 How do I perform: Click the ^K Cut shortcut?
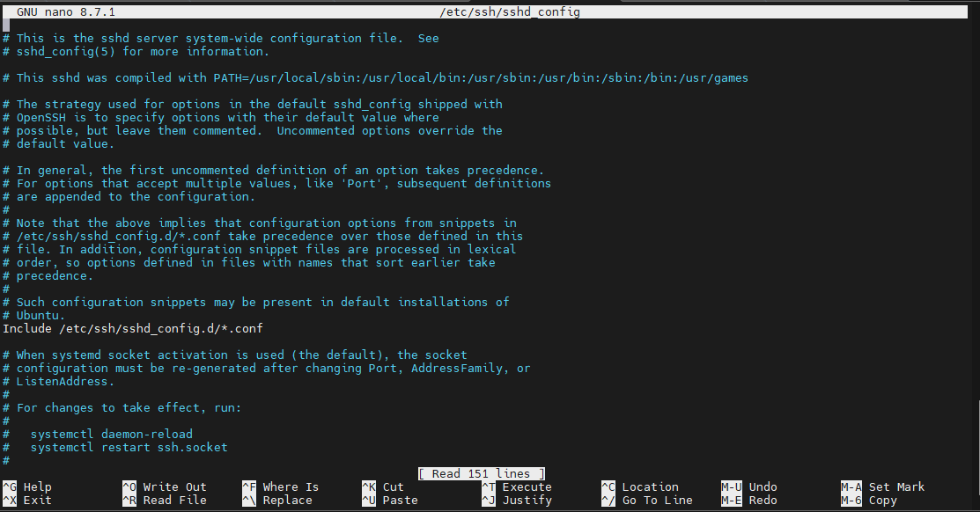pos(383,487)
